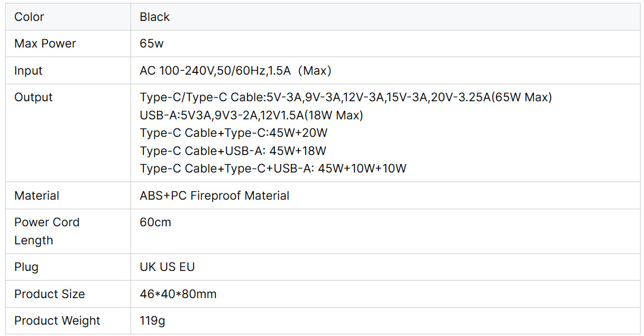Click the "Input" row label
This screenshot has height=336, width=644.
(28, 71)
